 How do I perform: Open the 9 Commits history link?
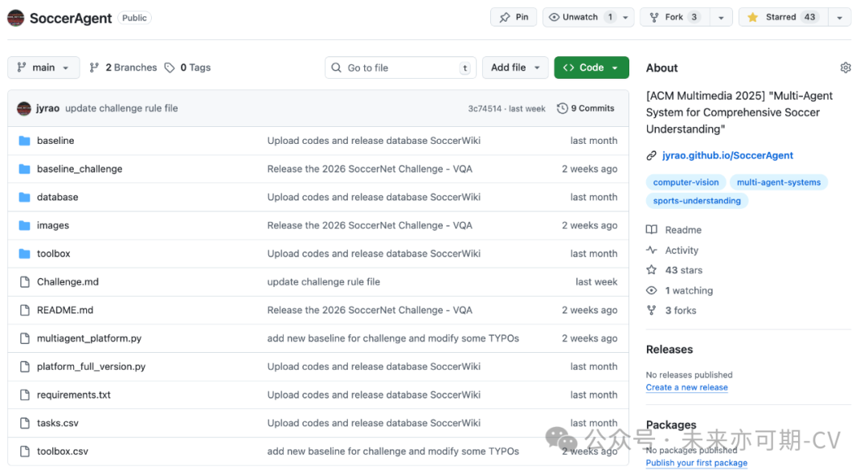coord(586,109)
